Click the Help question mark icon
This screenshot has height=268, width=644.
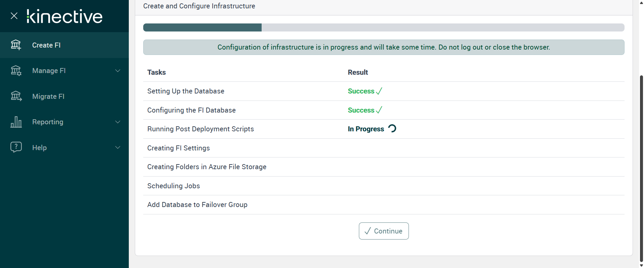click(x=16, y=147)
